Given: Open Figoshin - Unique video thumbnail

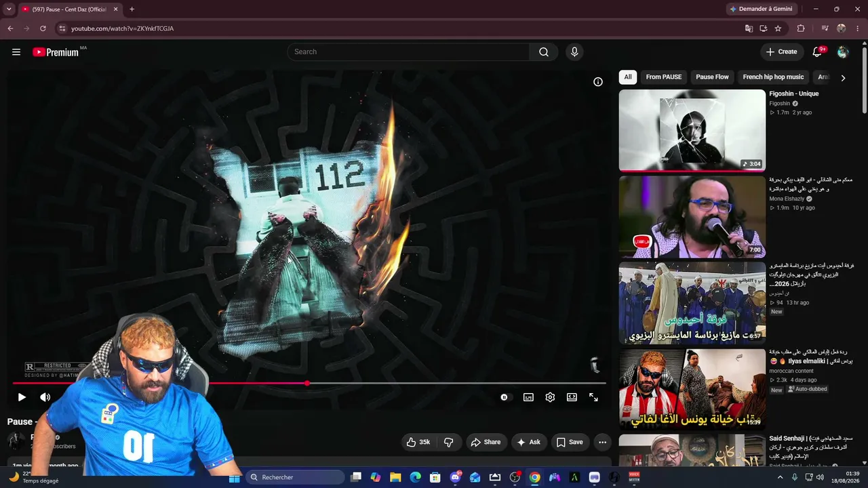Looking at the screenshot, I should pos(692,131).
